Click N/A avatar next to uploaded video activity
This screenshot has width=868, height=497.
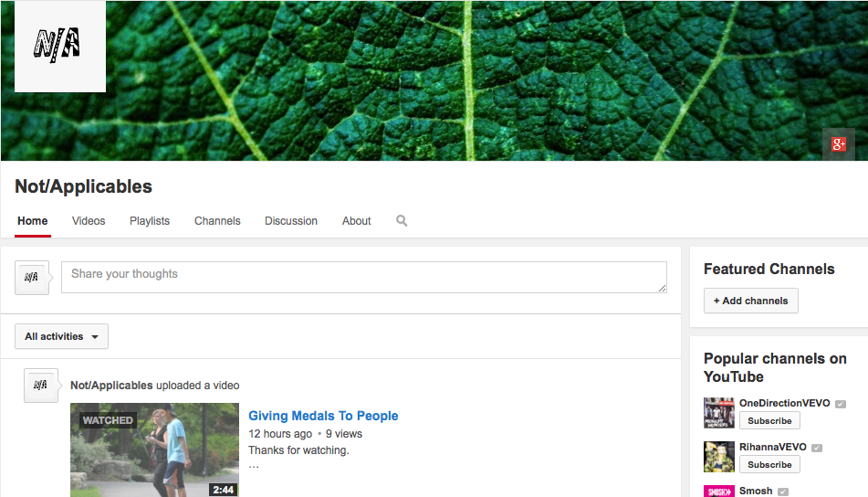pos(40,385)
